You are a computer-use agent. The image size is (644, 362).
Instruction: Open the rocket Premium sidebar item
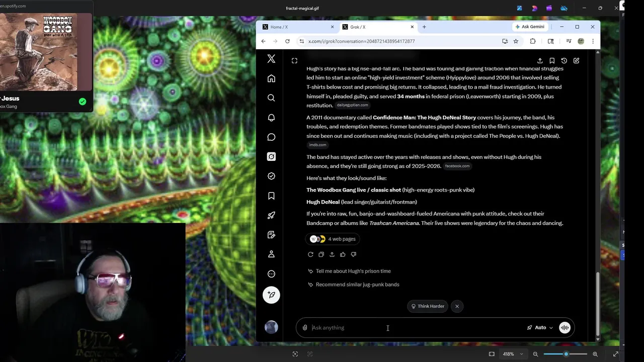tap(271, 215)
